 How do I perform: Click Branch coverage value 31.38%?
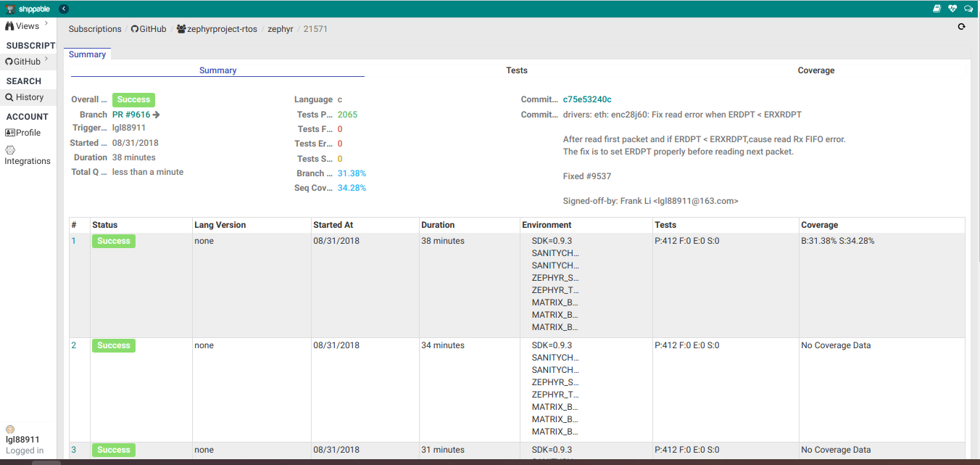click(352, 173)
